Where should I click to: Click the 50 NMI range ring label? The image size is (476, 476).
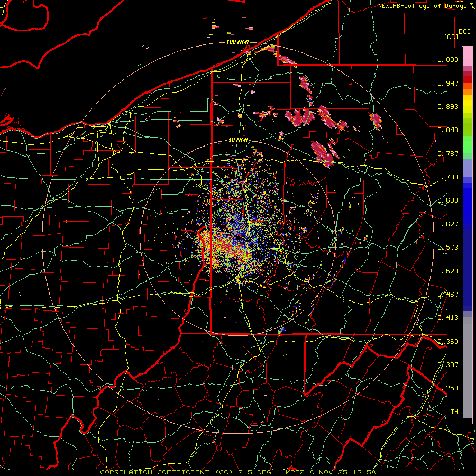[x=238, y=140]
